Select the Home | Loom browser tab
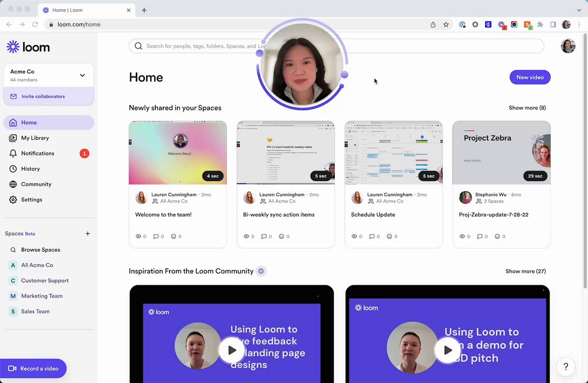Image resolution: width=588 pixels, height=383 pixels. coord(87,10)
